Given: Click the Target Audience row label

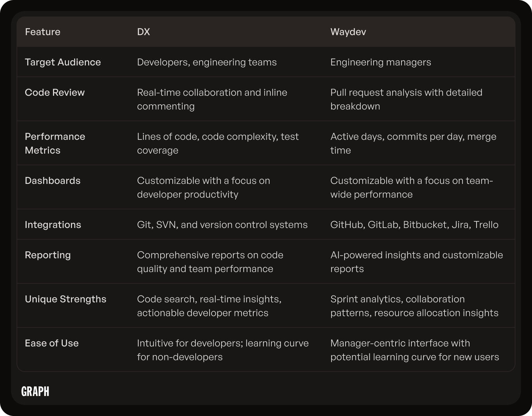Looking at the screenshot, I should click(x=63, y=62).
